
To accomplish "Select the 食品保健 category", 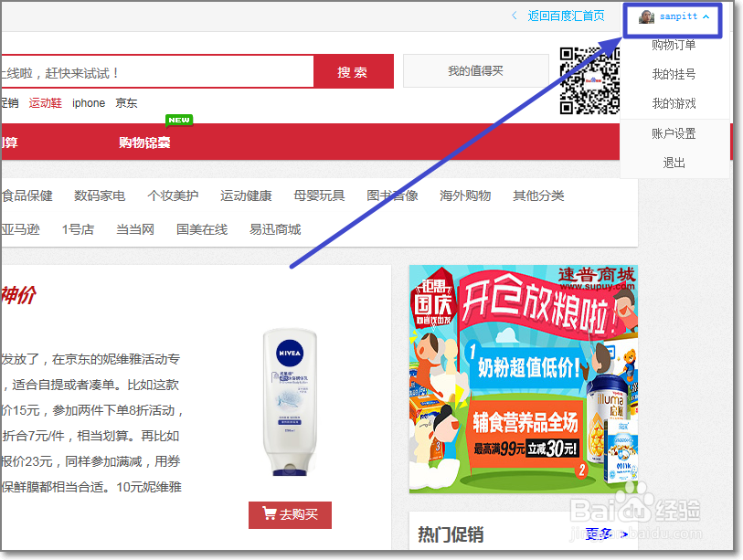I will pos(27,195).
